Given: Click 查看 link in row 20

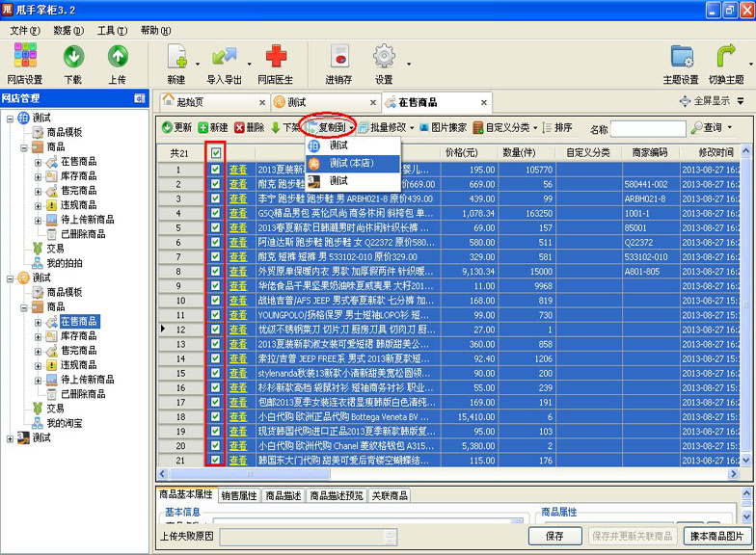Looking at the screenshot, I should 238,445.
